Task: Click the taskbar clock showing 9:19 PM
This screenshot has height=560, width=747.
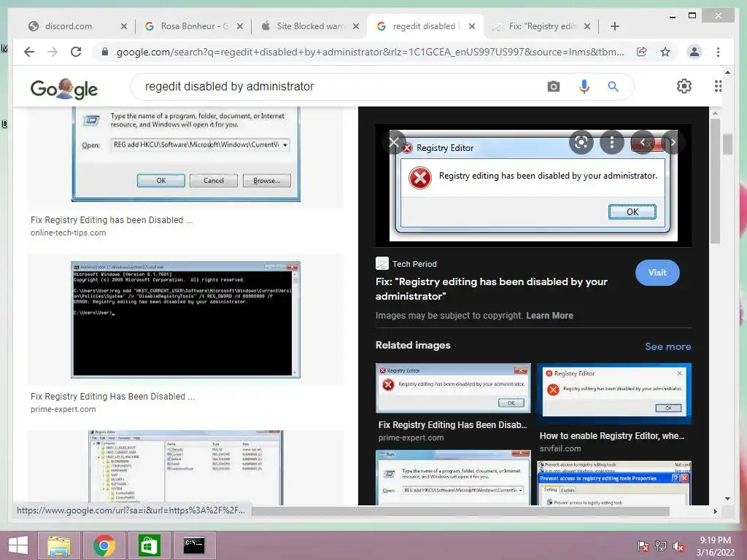Action: (x=715, y=546)
